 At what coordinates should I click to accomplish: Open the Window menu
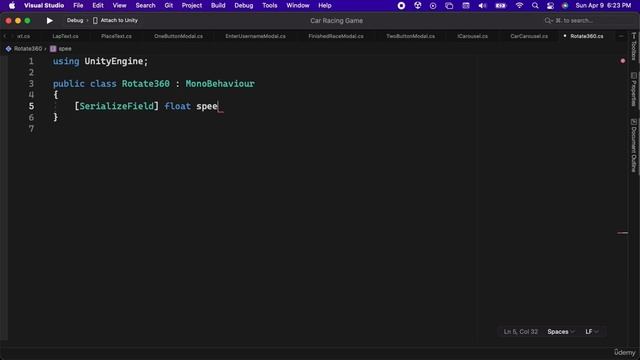coord(298,6)
